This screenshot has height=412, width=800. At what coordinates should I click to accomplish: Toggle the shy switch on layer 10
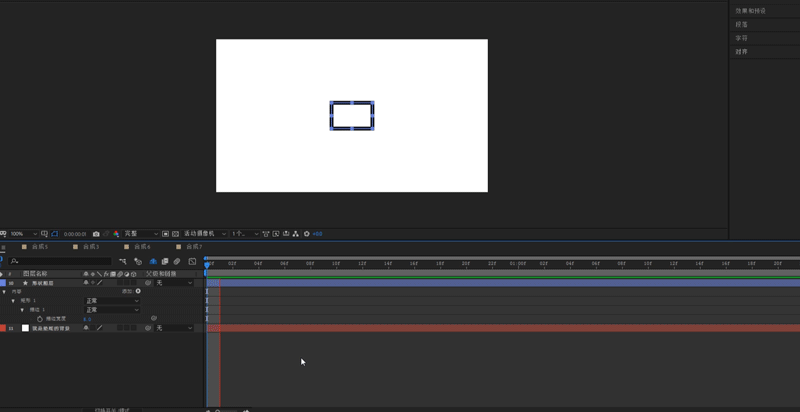click(86, 282)
